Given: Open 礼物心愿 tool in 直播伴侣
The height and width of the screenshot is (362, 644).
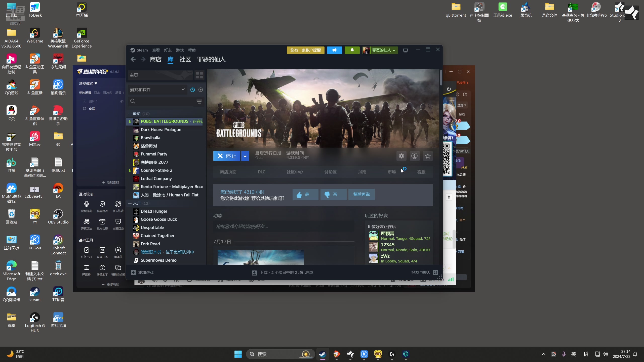Looking at the screenshot, I should (102, 224).
